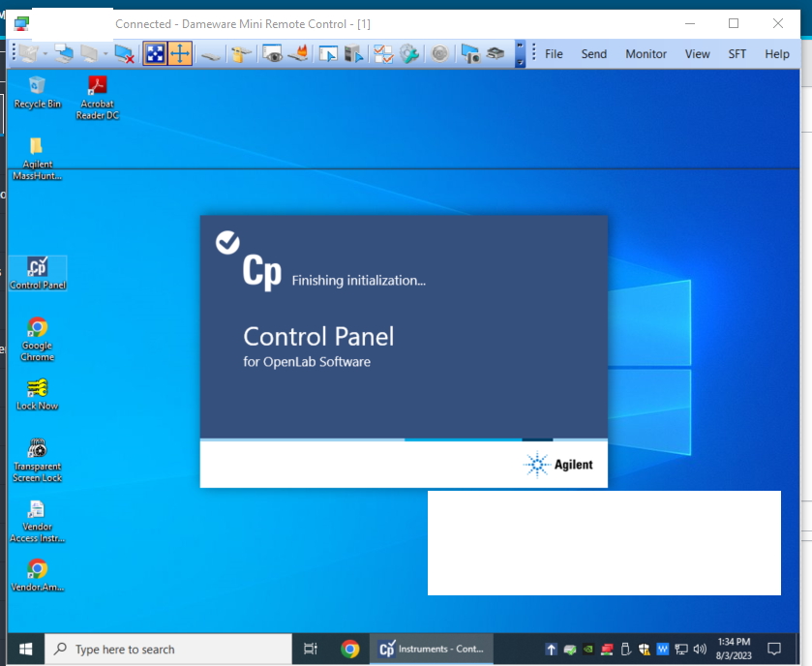The image size is (812, 666).
Task: Click the printer toolbar icon
Action: pos(496,54)
